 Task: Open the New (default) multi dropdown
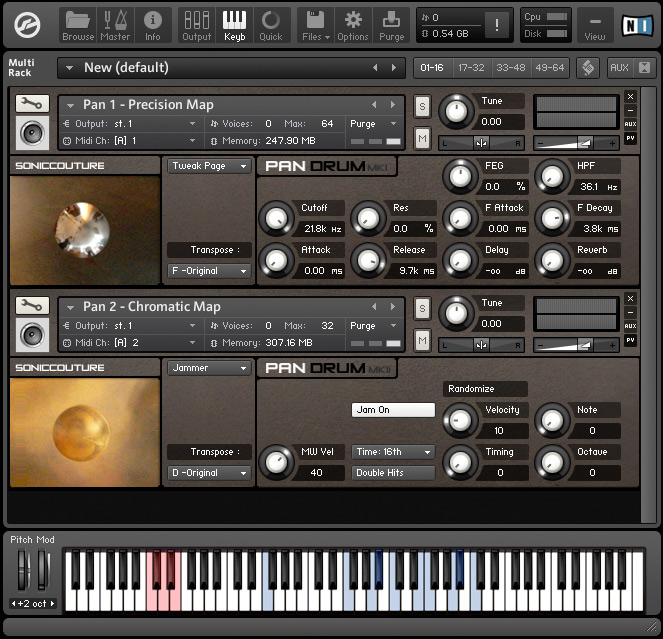coord(69,68)
